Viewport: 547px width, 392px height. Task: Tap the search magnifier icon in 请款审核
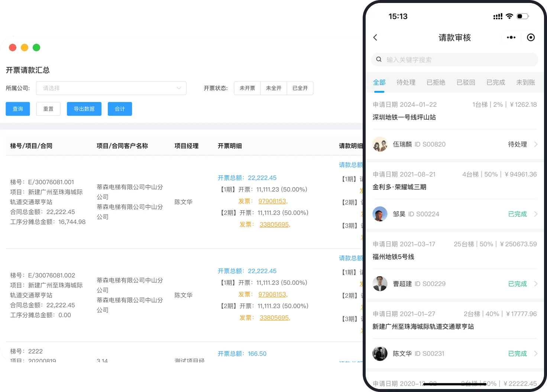pyautogui.click(x=379, y=59)
